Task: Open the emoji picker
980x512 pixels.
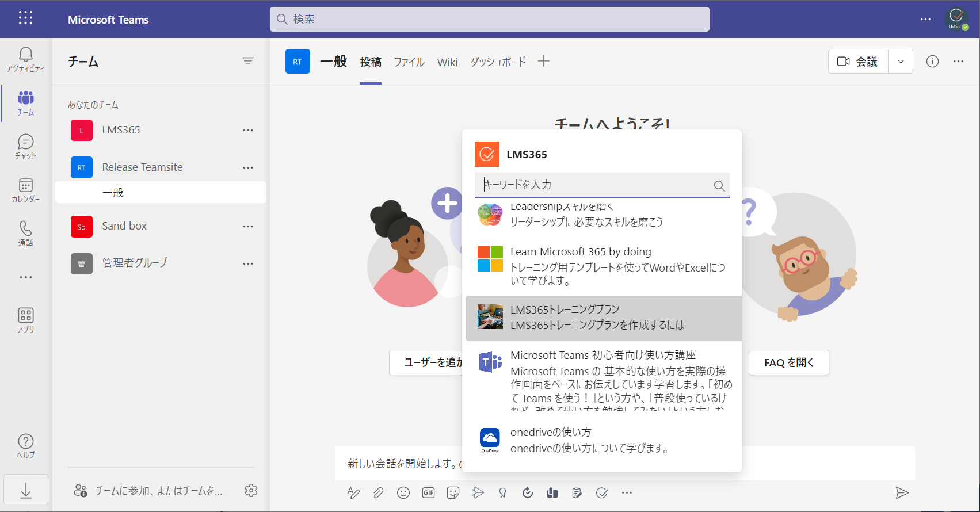Action: (x=403, y=492)
